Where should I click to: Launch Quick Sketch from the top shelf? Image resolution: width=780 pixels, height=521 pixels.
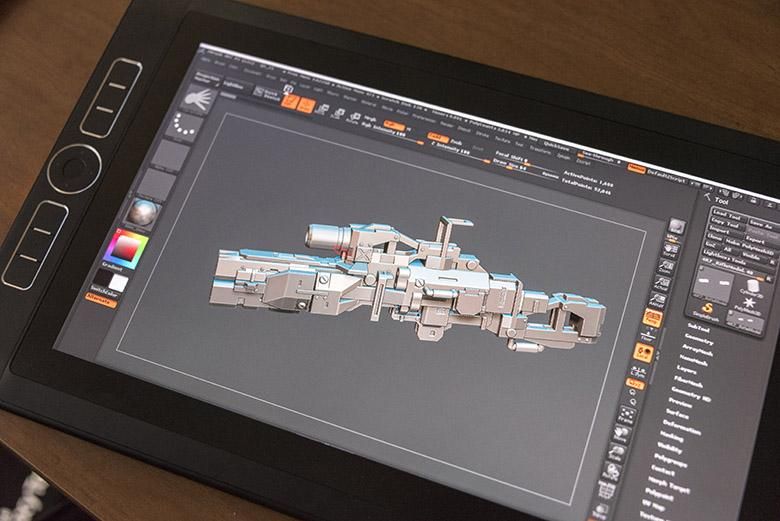(266, 94)
